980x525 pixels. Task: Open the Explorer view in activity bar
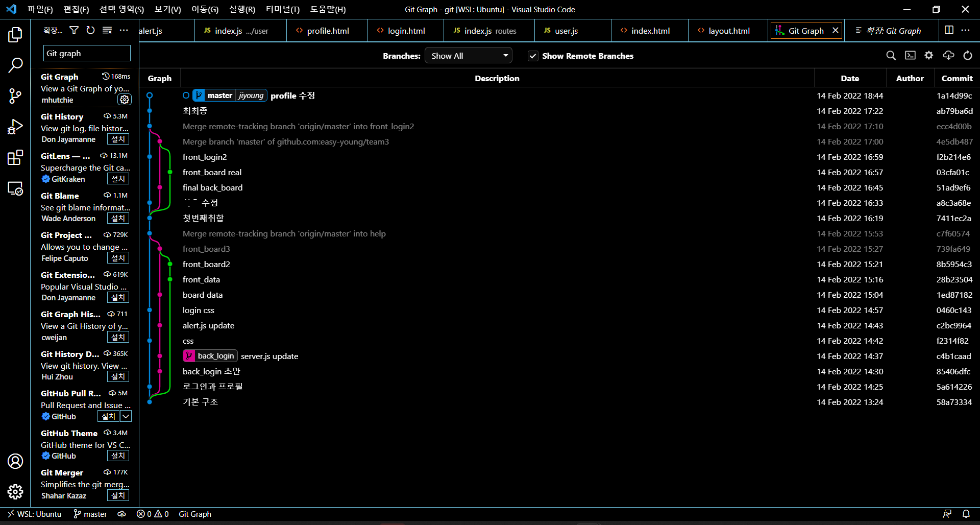(x=15, y=35)
